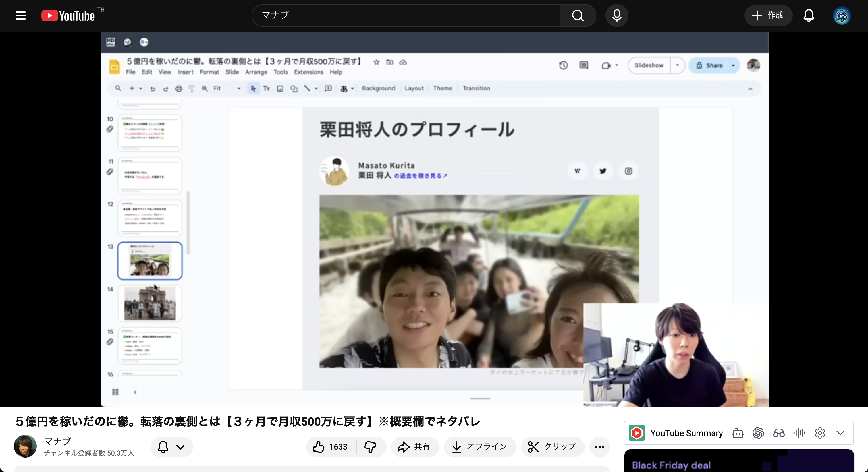Viewport: 868px width, 472px height.
Task: Start voice search with microphone icon
Action: point(617,16)
